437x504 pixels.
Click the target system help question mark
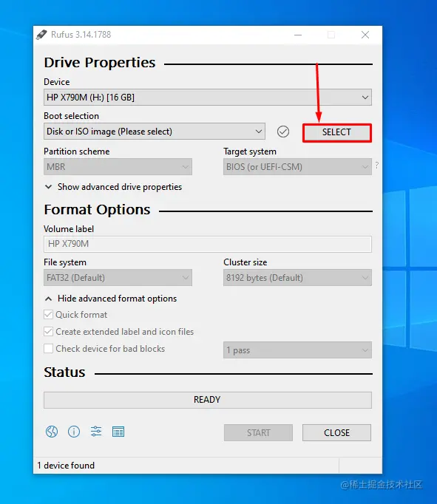377,166
